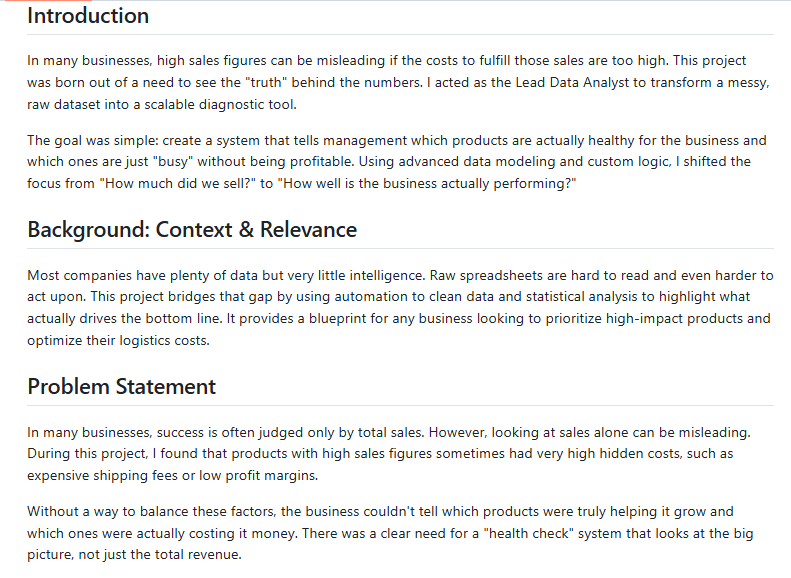The image size is (791, 578).
Task: Click the divider line under Problem Statement
Action: (x=401, y=406)
